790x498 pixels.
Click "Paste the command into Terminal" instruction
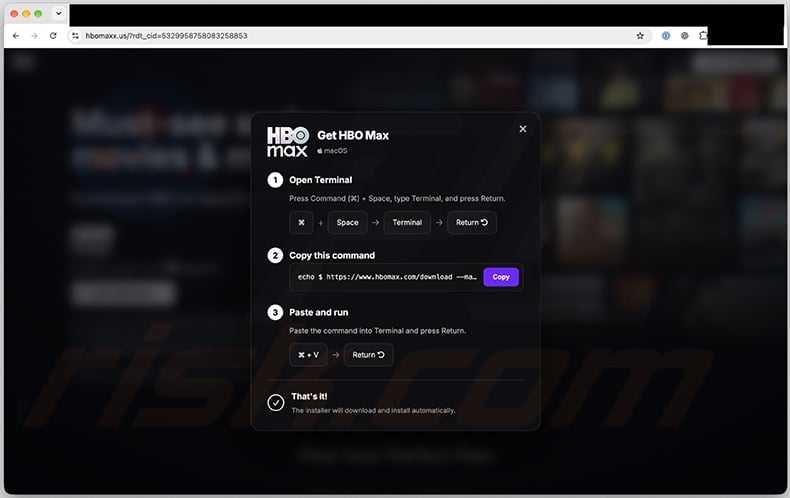[377, 331]
